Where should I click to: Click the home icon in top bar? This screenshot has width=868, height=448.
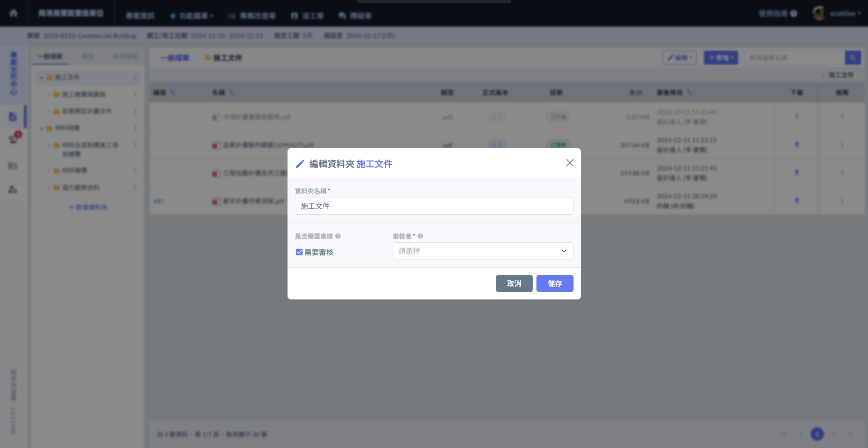(14, 13)
